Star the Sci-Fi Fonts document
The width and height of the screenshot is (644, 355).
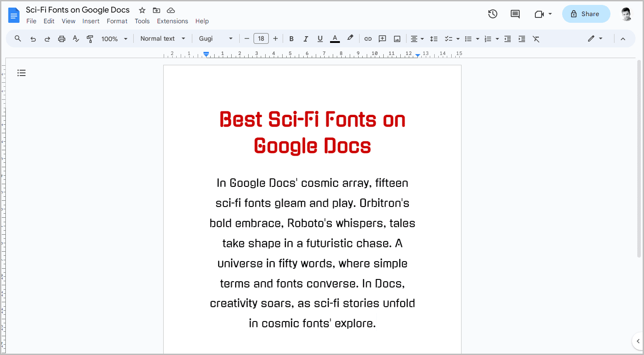[142, 10]
